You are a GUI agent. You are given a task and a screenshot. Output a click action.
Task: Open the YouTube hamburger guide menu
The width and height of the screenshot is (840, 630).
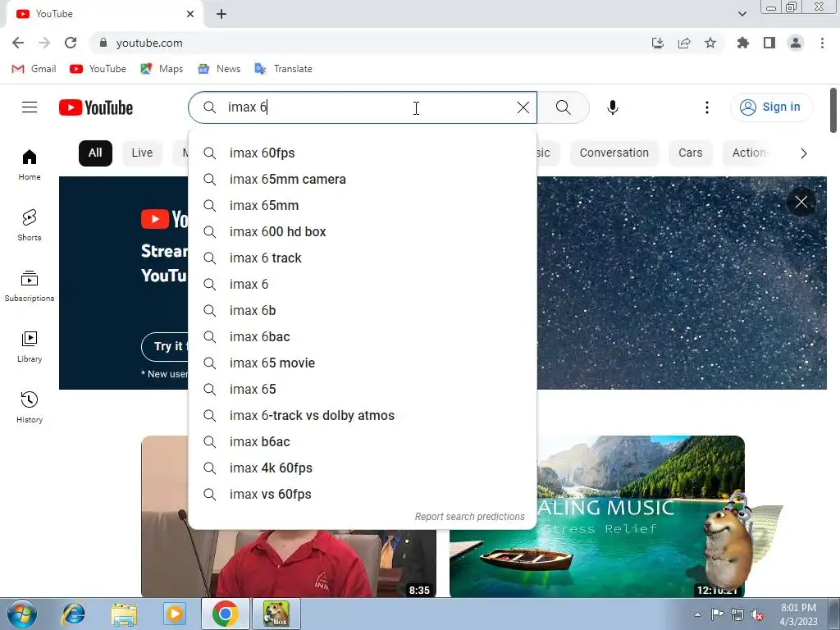click(x=30, y=107)
